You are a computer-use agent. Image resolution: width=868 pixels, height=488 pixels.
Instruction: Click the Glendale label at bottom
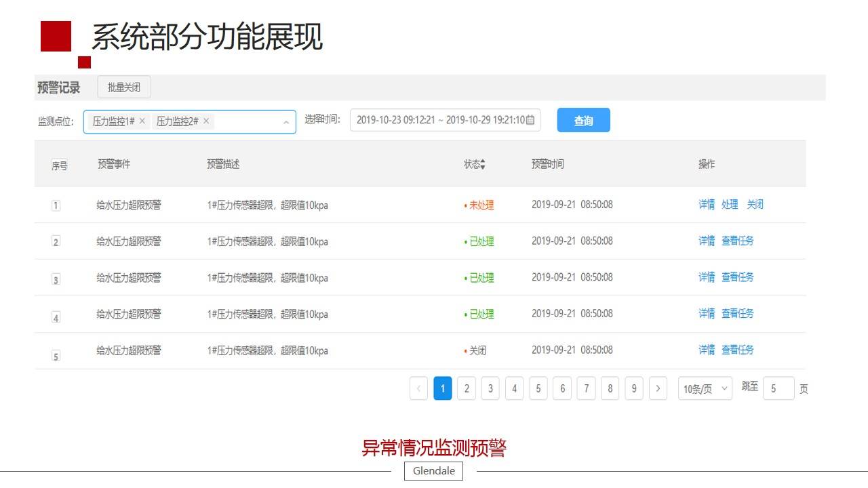[434, 471]
